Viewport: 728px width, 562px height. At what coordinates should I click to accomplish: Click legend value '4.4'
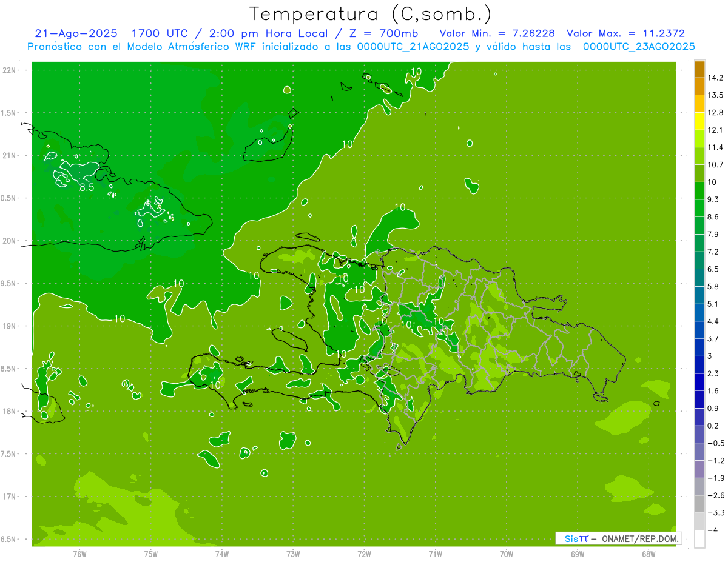click(x=713, y=321)
